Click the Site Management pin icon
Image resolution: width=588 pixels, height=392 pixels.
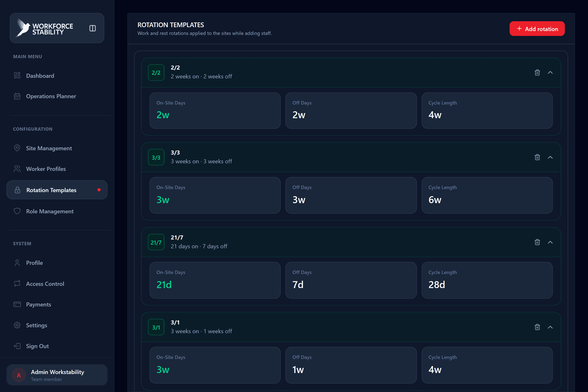point(17,148)
